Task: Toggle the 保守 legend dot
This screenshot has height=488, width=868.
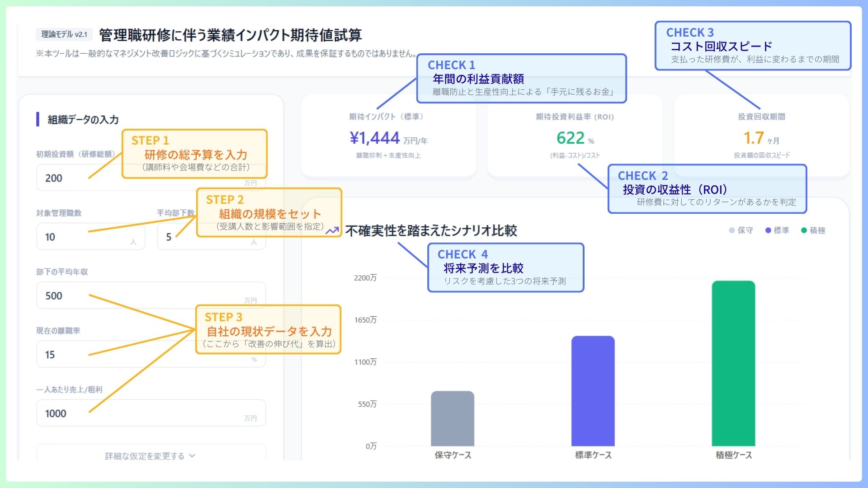Action: point(732,230)
